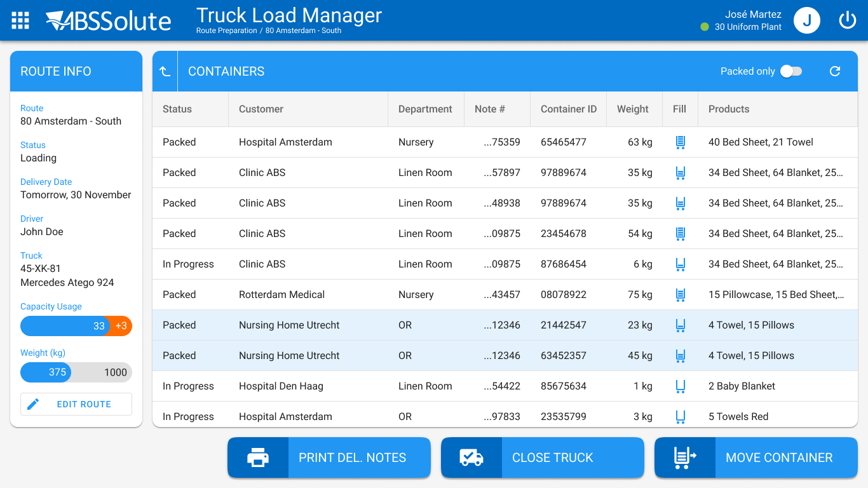
Task: Click the EDIT ROUTE button text
Action: click(x=84, y=404)
